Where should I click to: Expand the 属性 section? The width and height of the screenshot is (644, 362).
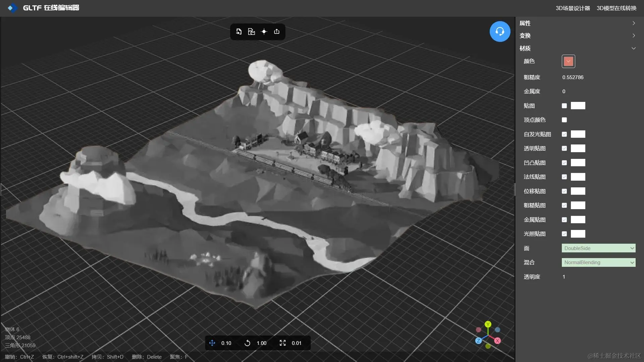tap(577, 23)
